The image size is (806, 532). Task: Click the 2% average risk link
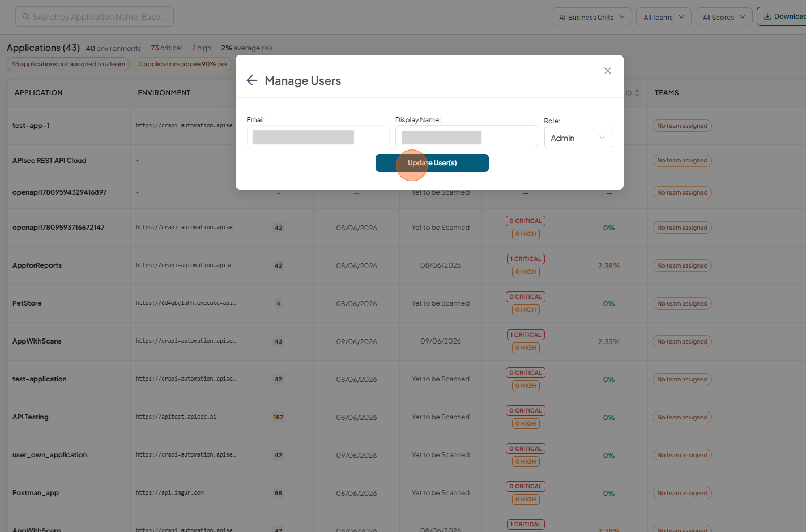pyautogui.click(x=247, y=48)
